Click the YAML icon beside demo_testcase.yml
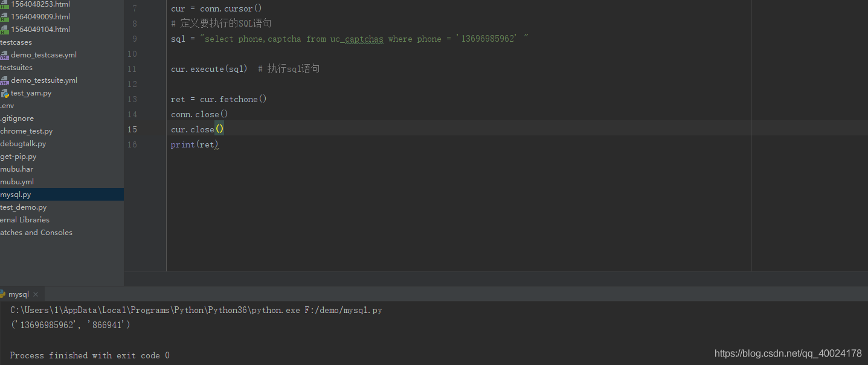This screenshot has width=868, height=365. point(4,54)
